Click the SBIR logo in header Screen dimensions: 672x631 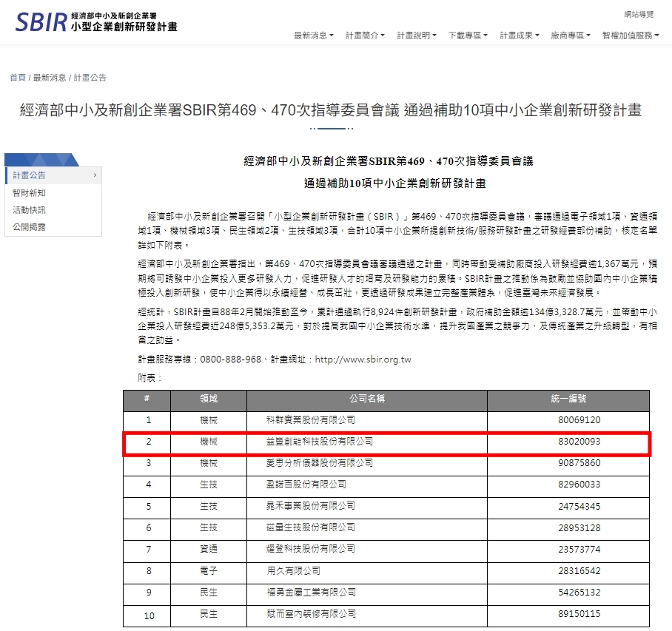(96, 22)
